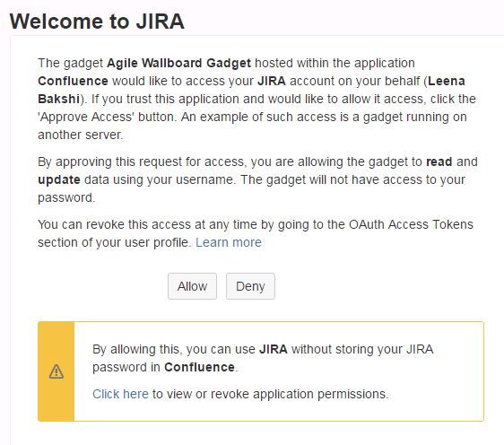This screenshot has height=445, width=504.
Task: Click the OAuth Access Tokens text
Action: pyautogui.click(x=411, y=224)
